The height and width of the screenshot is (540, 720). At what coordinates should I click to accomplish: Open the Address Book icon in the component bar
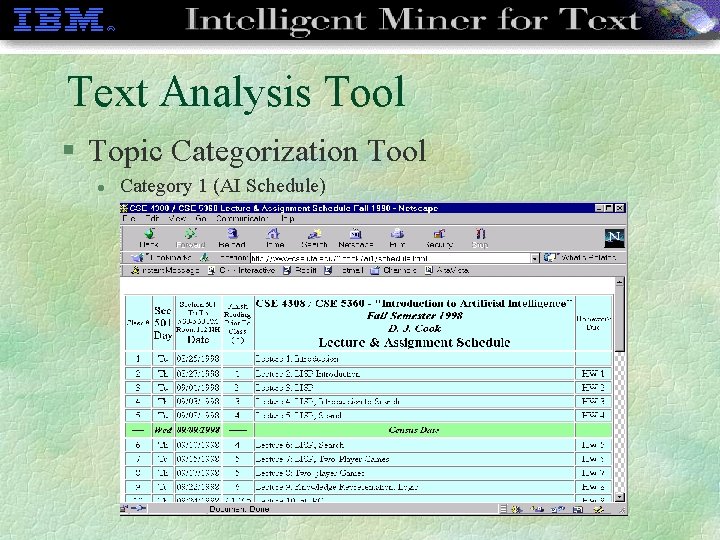point(578,509)
